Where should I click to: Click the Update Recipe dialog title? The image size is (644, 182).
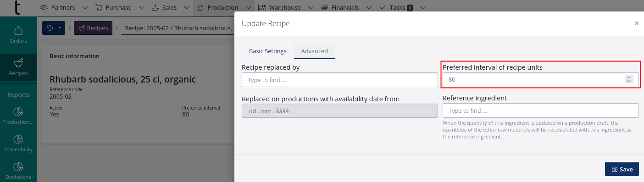pyautogui.click(x=266, y=23)
